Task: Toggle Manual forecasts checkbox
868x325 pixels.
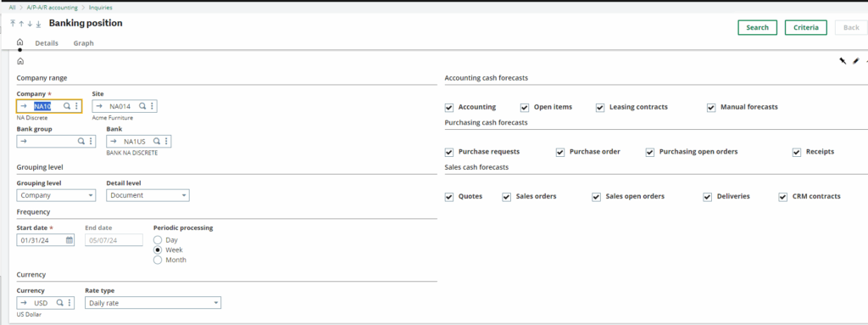Action: click(711, 108)
